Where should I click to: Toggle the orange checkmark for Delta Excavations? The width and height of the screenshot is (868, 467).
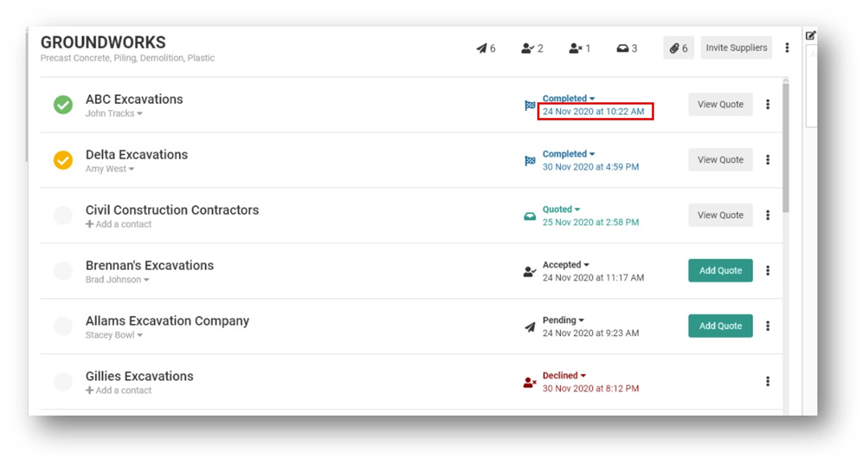click(63, 160)
